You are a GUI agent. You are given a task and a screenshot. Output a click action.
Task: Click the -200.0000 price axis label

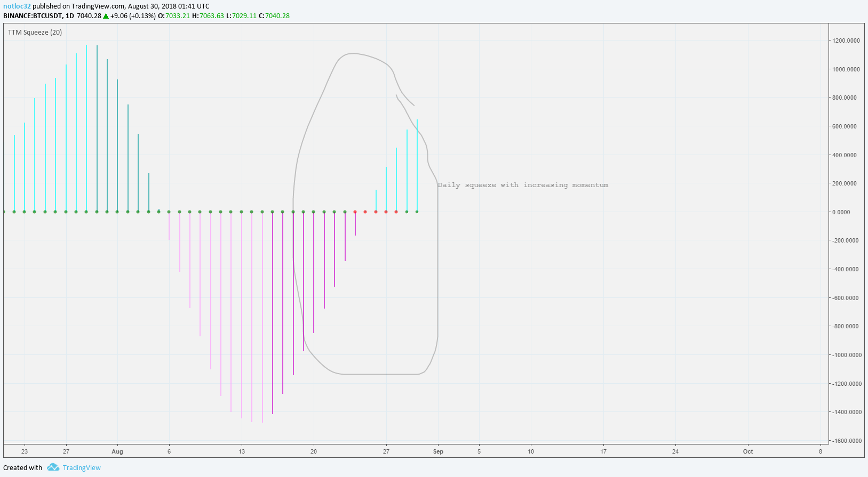[x=846, y=240]
